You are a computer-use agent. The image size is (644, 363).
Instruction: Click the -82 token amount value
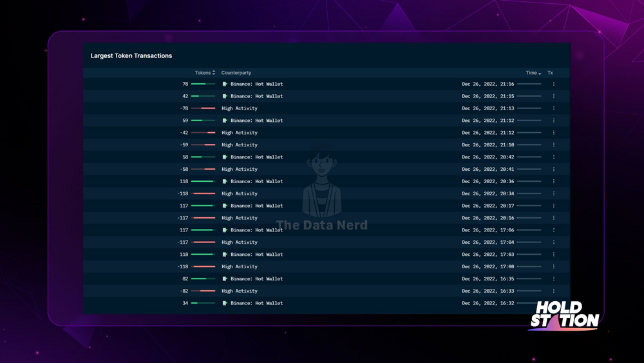click(x=184, y=291)
